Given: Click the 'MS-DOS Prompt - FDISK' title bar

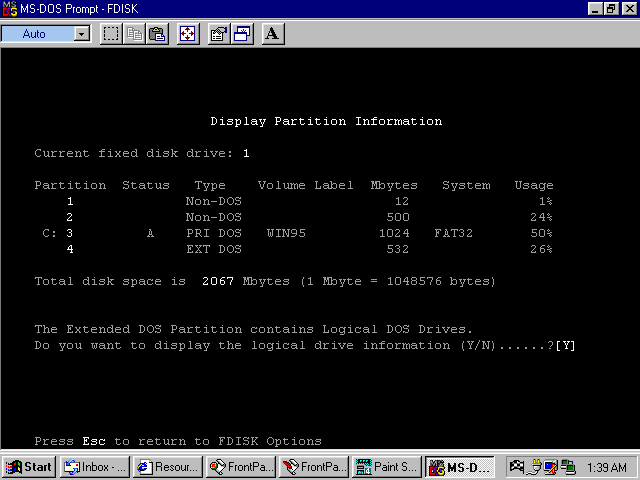Looking at the screenshot, I should pos(300,9).
